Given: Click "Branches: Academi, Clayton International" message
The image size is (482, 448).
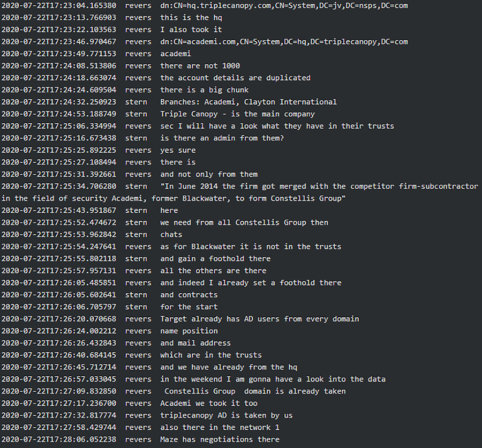Looking at the screenshot, I should 248,102.
